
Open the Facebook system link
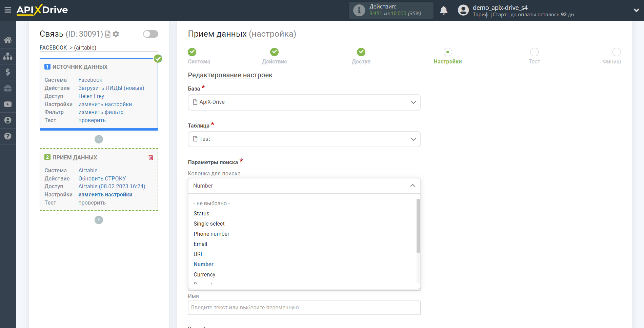[90, 80]
